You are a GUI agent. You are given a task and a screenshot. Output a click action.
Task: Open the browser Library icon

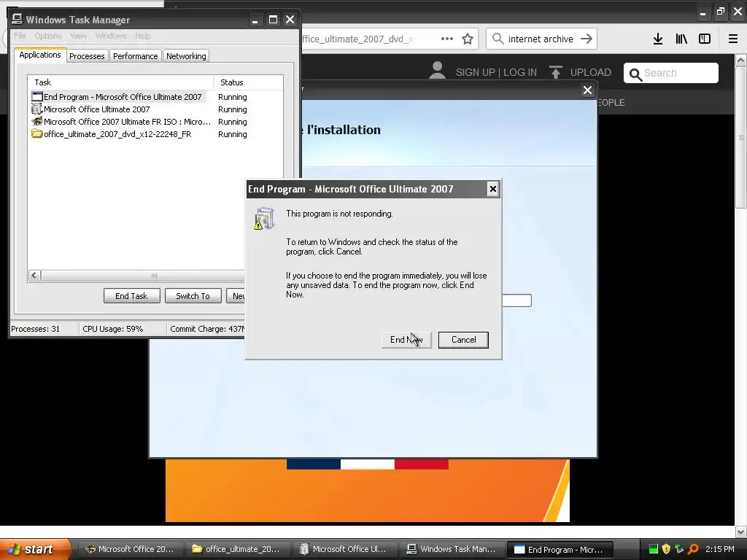coord(681,39)
